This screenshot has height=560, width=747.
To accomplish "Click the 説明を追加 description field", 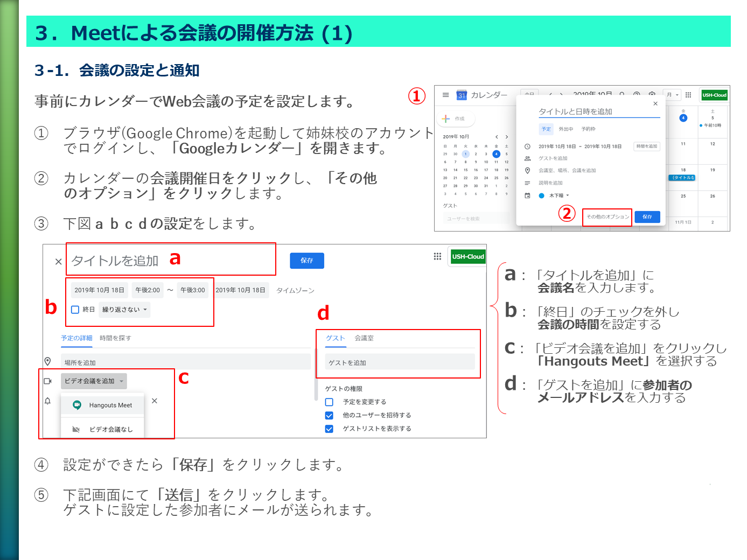I will [550, 183].
